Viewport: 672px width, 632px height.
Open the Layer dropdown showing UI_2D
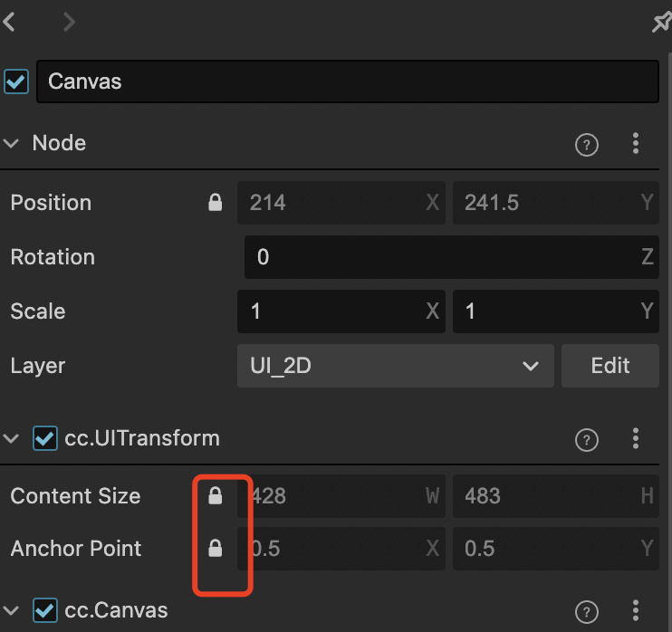(395, 366)
